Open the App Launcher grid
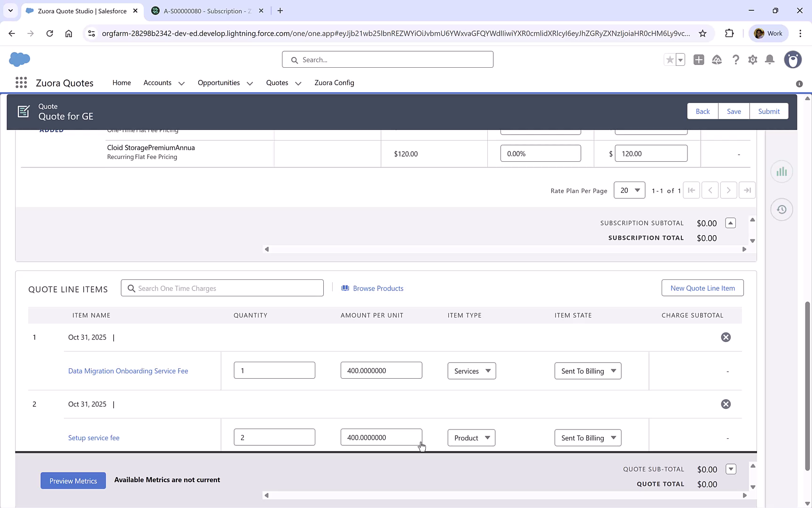Screen dimensions: 812x508 pos(21,82)
